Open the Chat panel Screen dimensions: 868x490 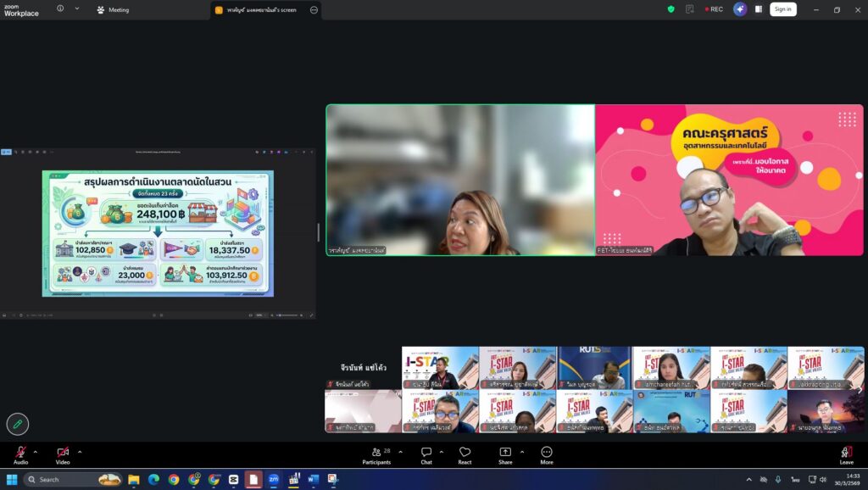point(426,454)
